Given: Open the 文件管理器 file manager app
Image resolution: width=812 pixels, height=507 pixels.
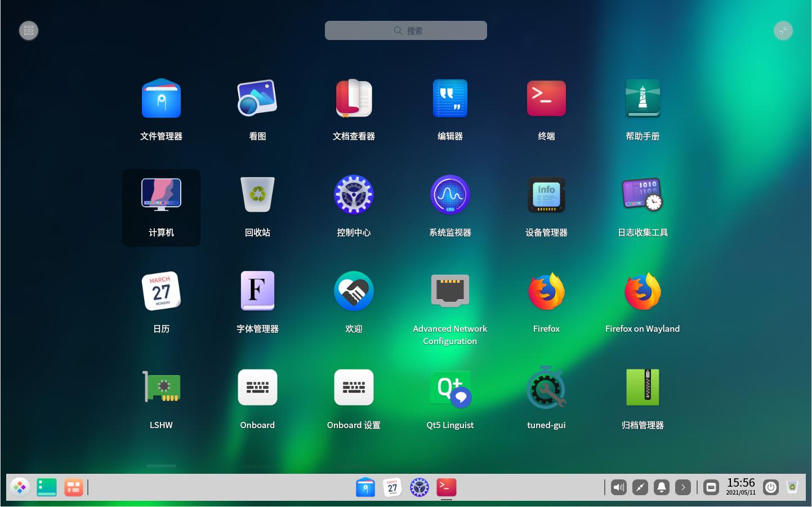Looking at the screenshot, I should coord(161,99).
